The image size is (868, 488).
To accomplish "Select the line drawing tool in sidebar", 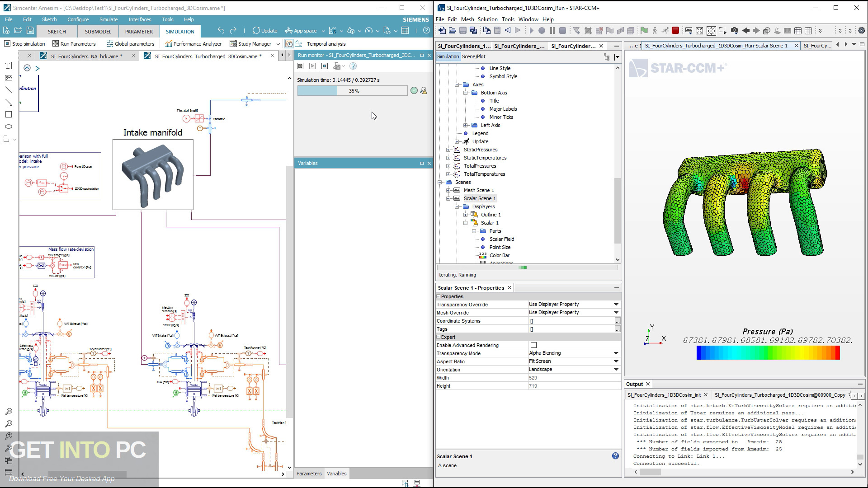I will [8, 90].
